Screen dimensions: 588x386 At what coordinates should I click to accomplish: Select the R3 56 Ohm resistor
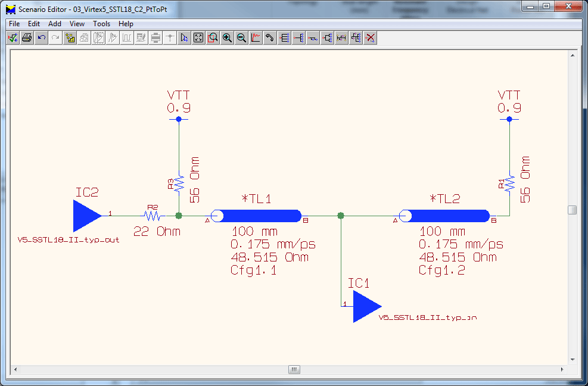179,184
